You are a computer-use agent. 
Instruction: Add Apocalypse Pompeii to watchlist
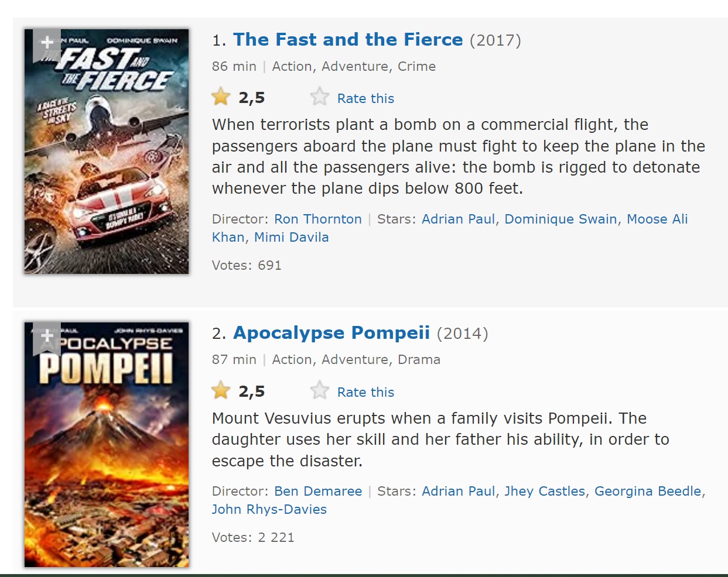pyautogui.click(x=47, y=336)
